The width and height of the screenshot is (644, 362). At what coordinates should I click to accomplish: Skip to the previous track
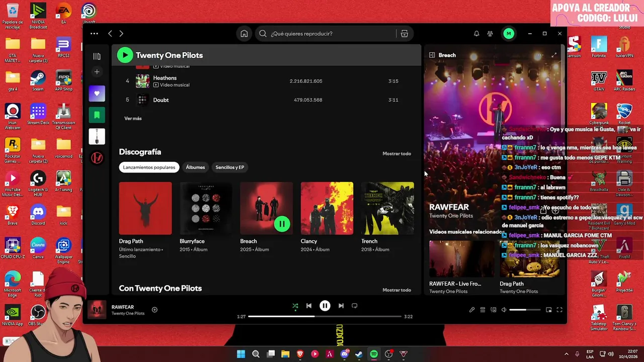(x=309, y=306)
